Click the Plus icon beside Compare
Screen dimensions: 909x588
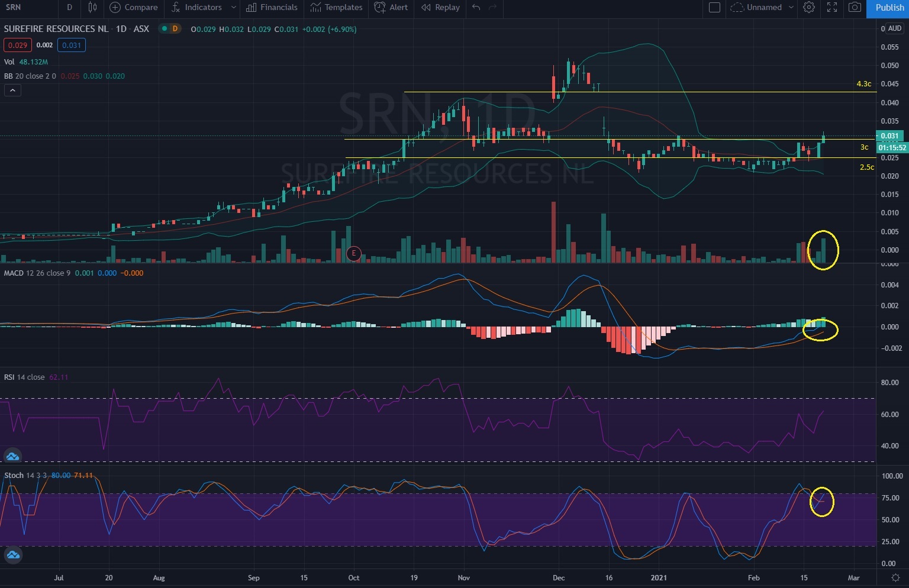click(115, 7)
